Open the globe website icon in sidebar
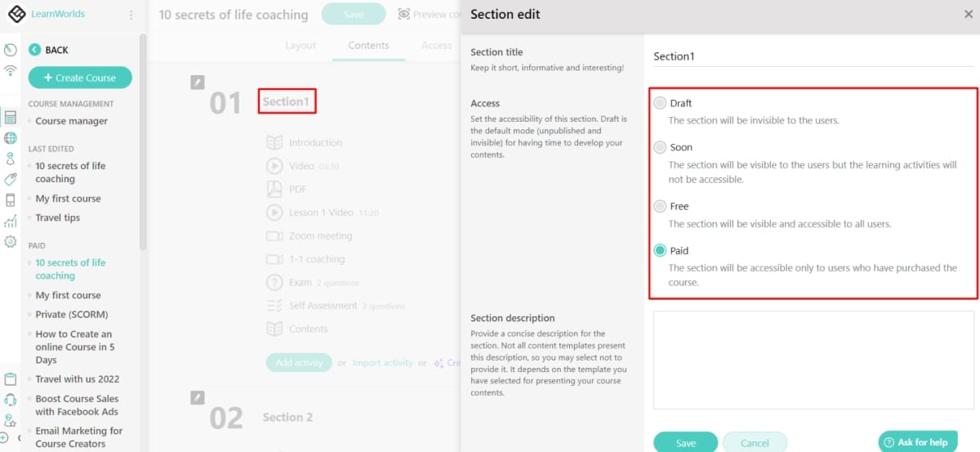 (x=11, y=138)
